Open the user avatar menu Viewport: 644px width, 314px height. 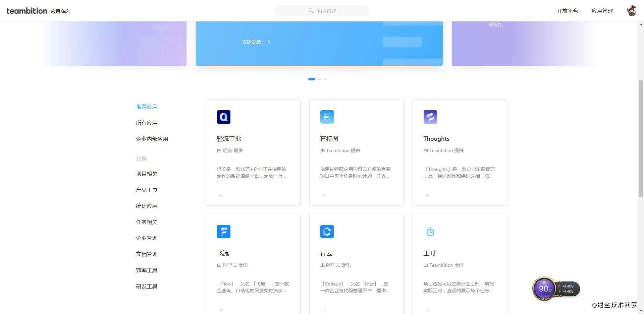tap(632, 11)
